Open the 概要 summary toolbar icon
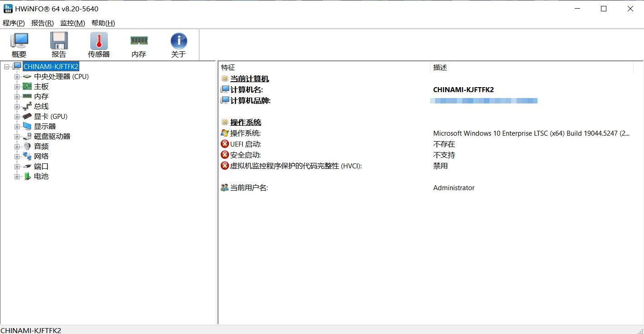644x334 pixels. coord(19,45)
